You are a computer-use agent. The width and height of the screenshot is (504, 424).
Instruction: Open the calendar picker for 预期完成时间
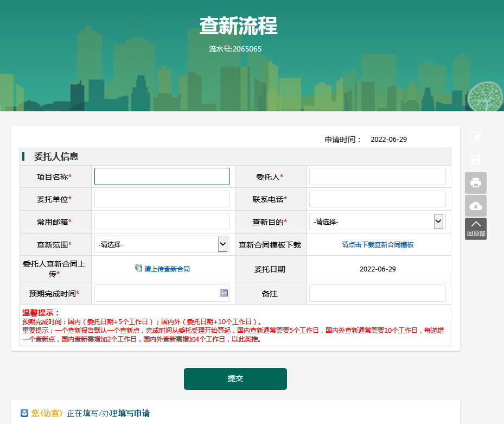[x=224, y=293]
